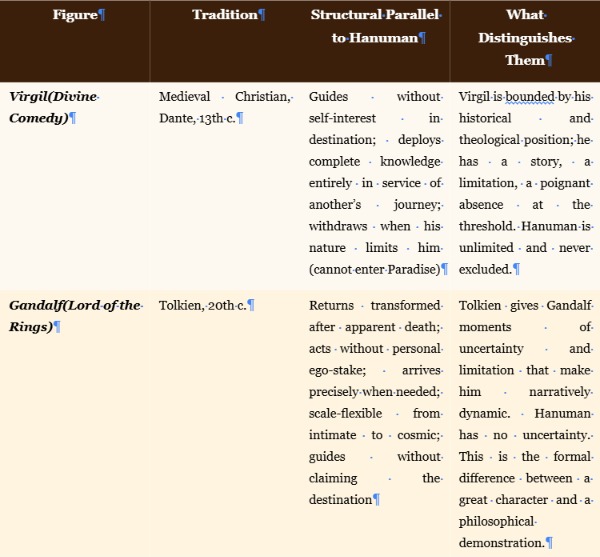
Task: Click the Tolkien, 20th c. cell
Action: point(225,423)
